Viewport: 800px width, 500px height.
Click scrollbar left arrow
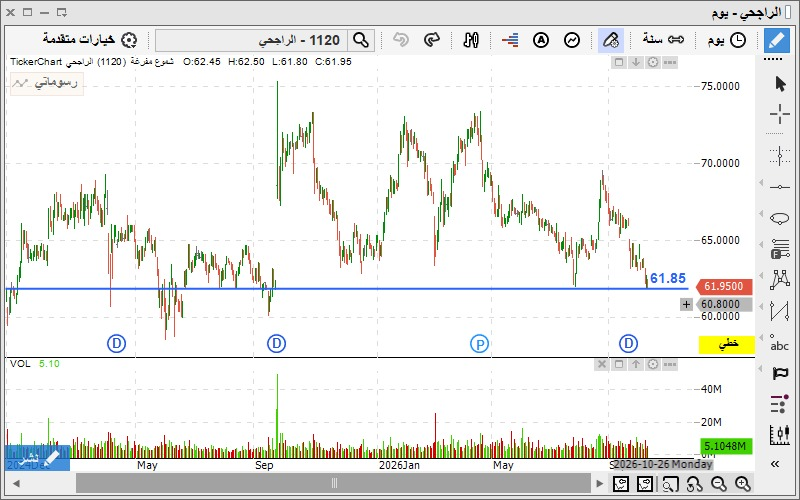16,483
